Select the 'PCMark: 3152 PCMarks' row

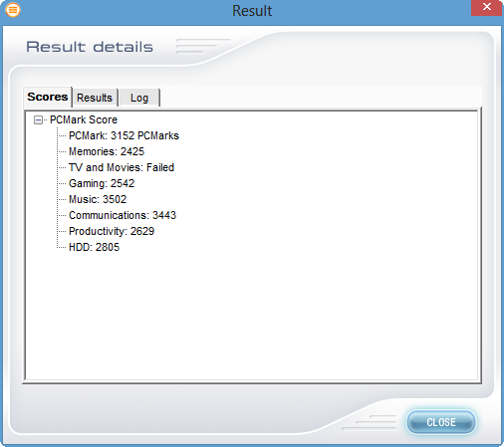point(124,135)
